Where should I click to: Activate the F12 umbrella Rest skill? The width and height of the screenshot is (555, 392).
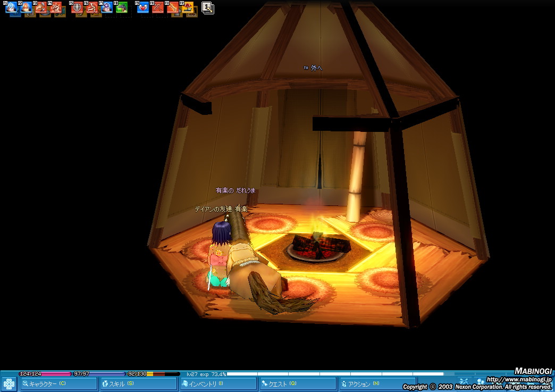188,7
